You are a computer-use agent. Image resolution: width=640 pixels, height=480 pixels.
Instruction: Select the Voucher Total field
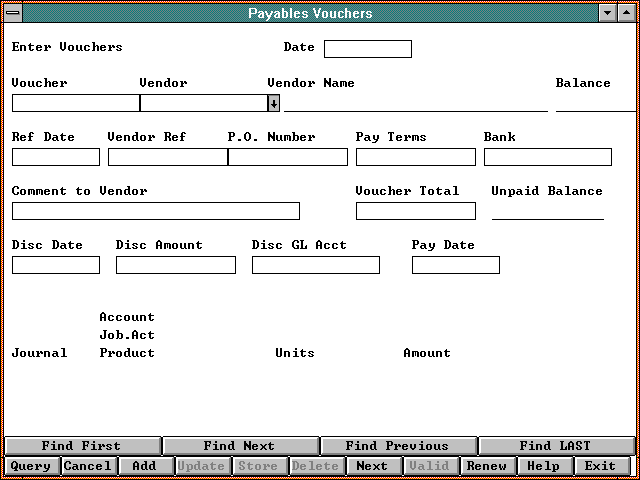[x=415, y=211]
